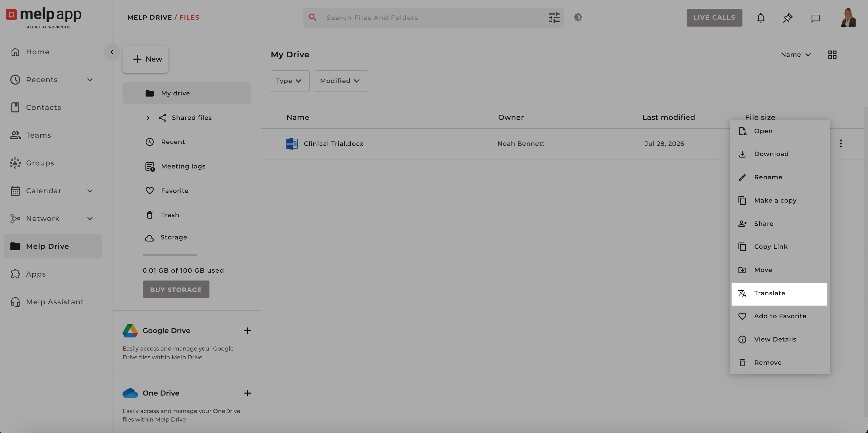Click the Clinical Trial.docx file name

[333, 144]
